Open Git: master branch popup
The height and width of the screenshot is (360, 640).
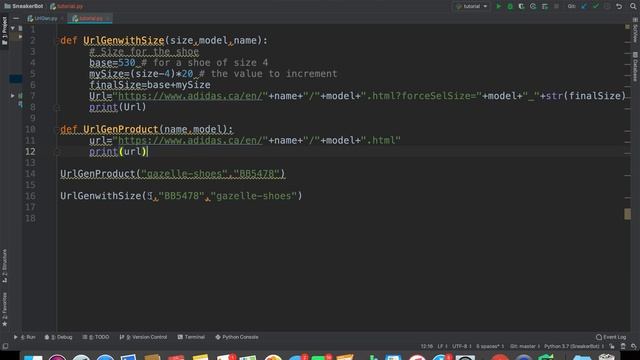(x=524, y=346)
